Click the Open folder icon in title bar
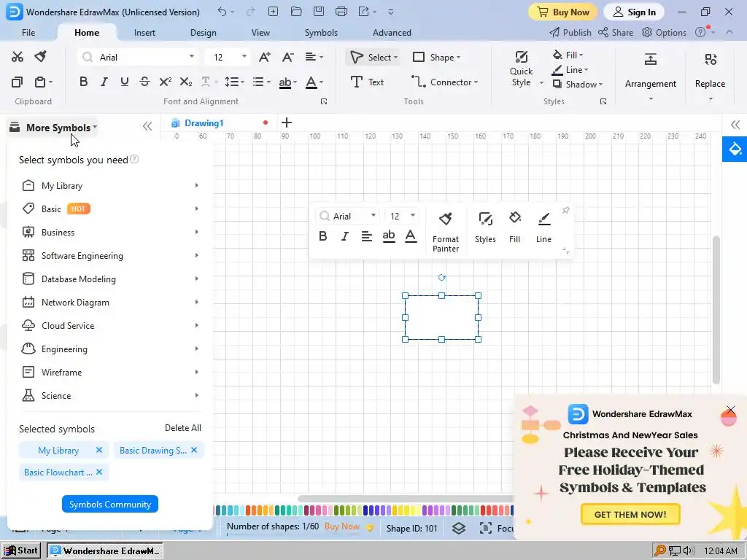Image resolution: width=747 pixels, height=560 pixels. tap(296, 12)
